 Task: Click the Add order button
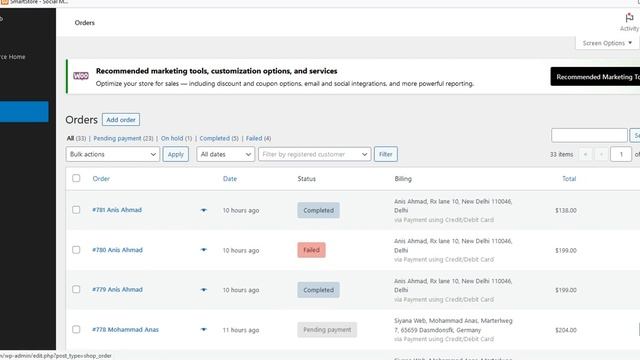[x=121, y=120]
